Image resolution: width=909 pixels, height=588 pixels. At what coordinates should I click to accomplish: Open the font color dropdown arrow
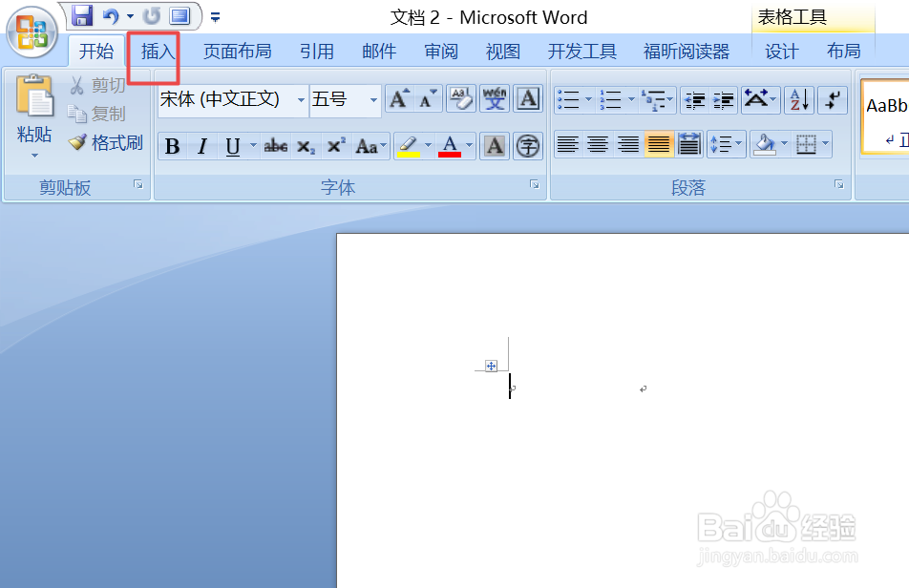469,145
